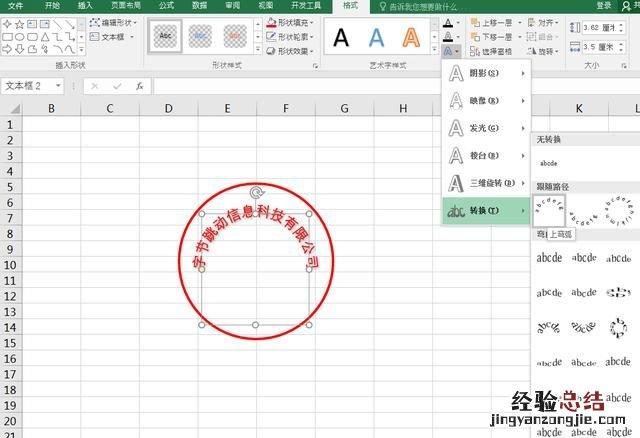Switch to the 开始 Home tab
Viewport: 640px width, 438px height.
52,6
